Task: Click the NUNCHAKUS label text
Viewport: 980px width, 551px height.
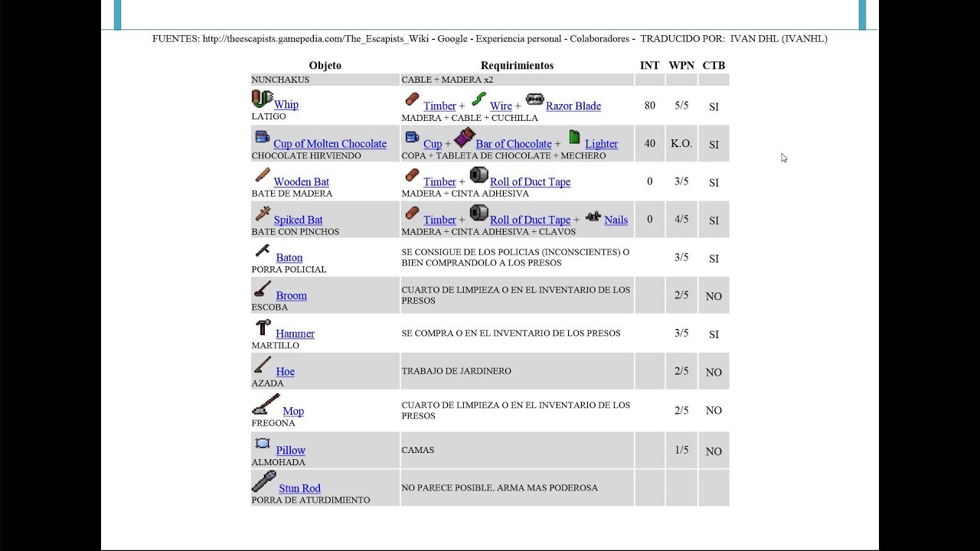Action: coord(280,80)
